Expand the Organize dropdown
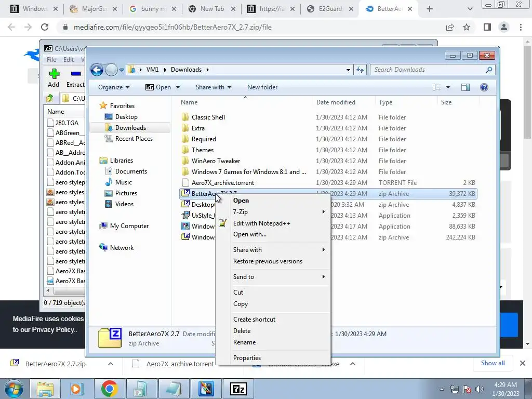This screenshot has width=532, height=399. pos(114,87)
